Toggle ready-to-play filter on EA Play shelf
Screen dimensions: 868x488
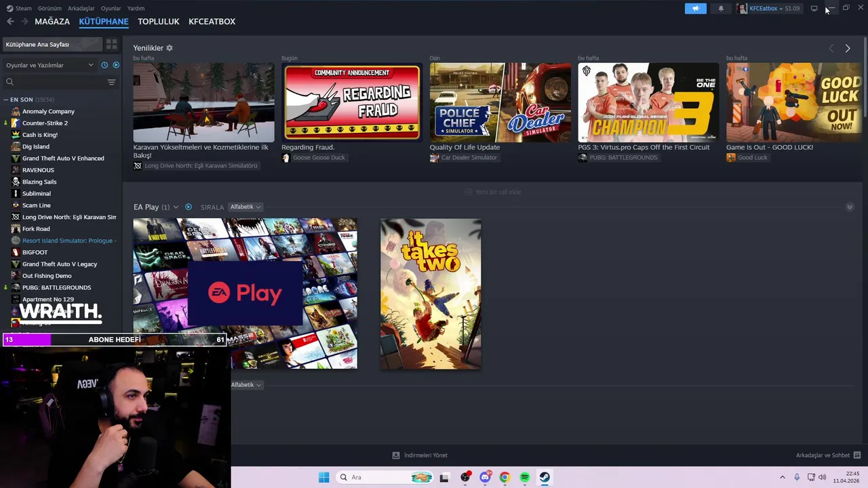click(x=189, y=207)
